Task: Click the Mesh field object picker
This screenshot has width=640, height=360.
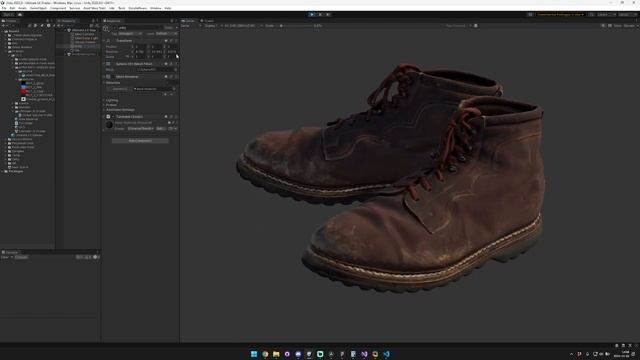Action: 176,70
